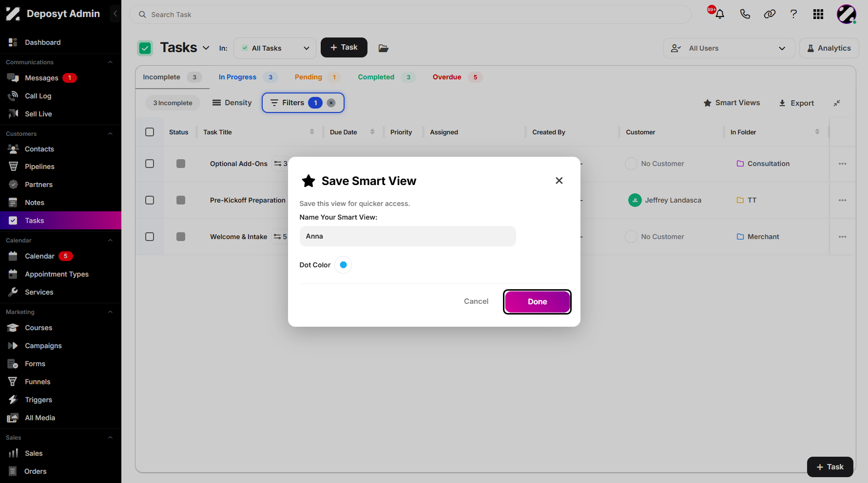The height and width of the screenshot is (483, 868).
Task: Open row actions for Pre-Kickoff Preparation
Action: [x=842, y=200]
